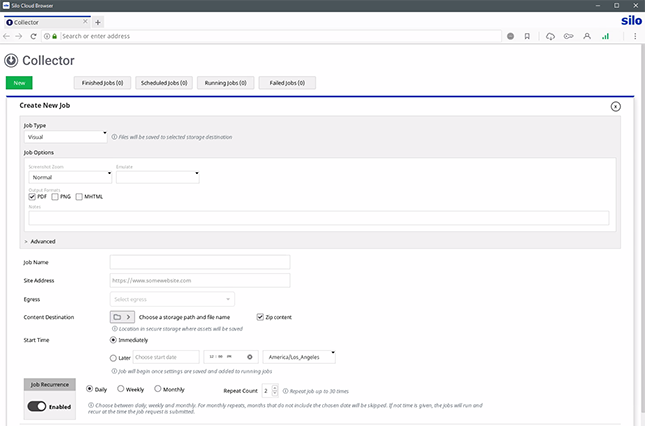Select the Immediately start time option
This screenshot has height=426, width=645.
pos(113,340)
